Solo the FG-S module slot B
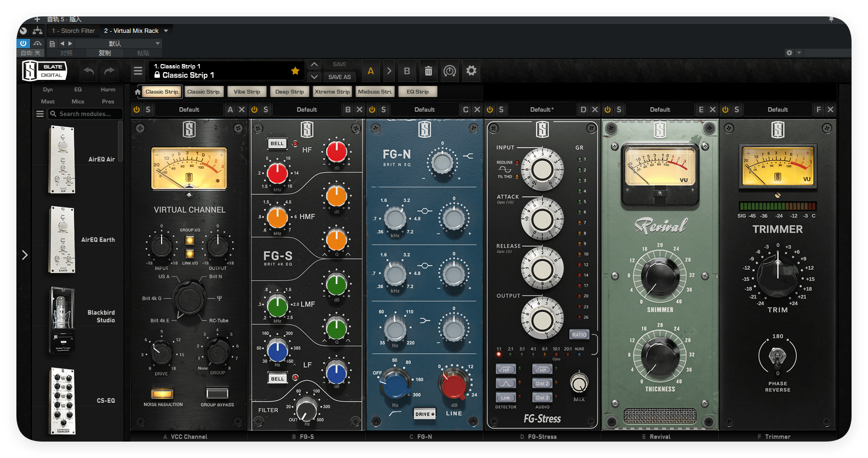 (x=266, y=109)
